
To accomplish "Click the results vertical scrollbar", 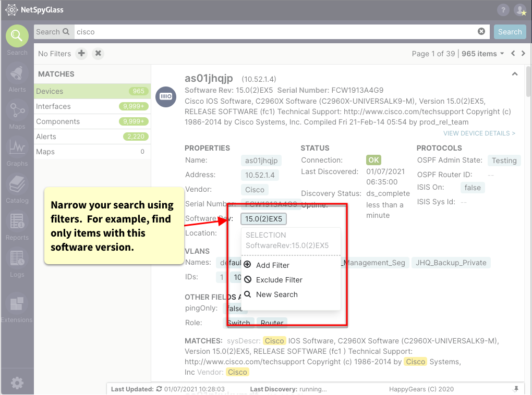I will pyautogui.click(x=528, y=81).
